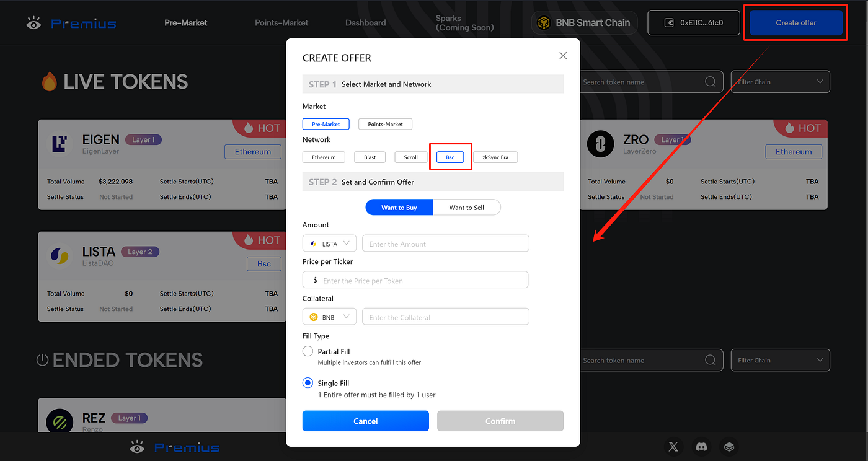The height and width of the screenshot is (461, 868).
Task: Click the ZRO token logo
Action: (x=600, y=144)
